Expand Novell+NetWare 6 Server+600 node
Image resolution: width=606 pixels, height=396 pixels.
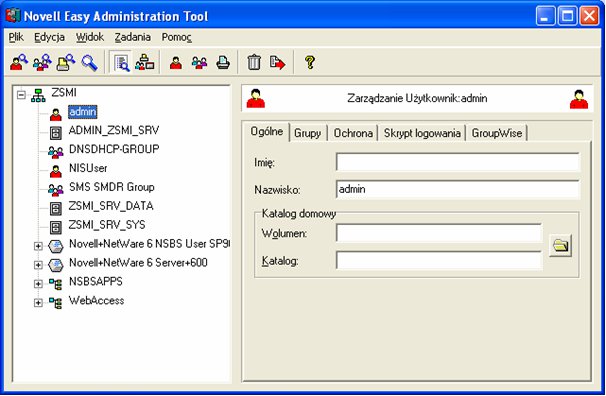click(x=38, y=265)
